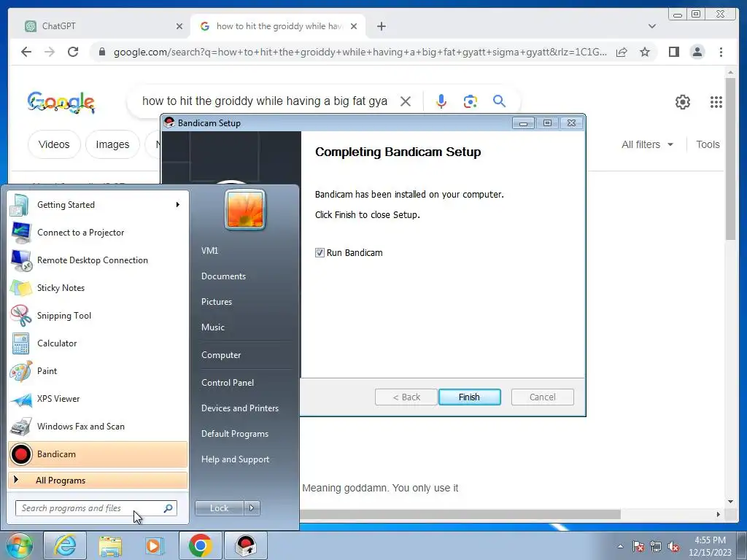Open Getting Started entry
The image size is (747, 560).
click(98, 205)
